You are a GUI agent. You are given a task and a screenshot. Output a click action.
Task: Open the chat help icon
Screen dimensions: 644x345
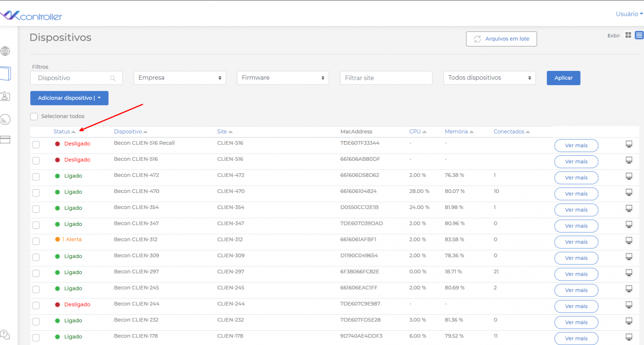click(x=5, y=335)
